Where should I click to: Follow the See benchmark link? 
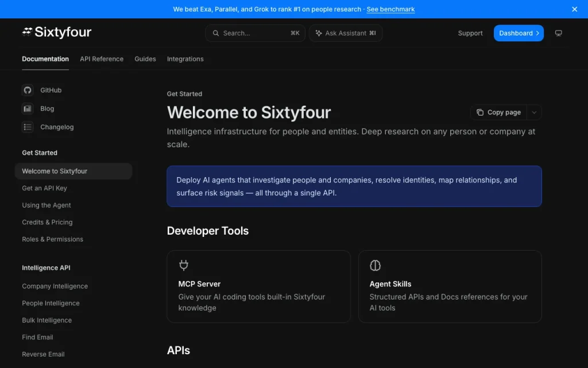coord(390,9)
